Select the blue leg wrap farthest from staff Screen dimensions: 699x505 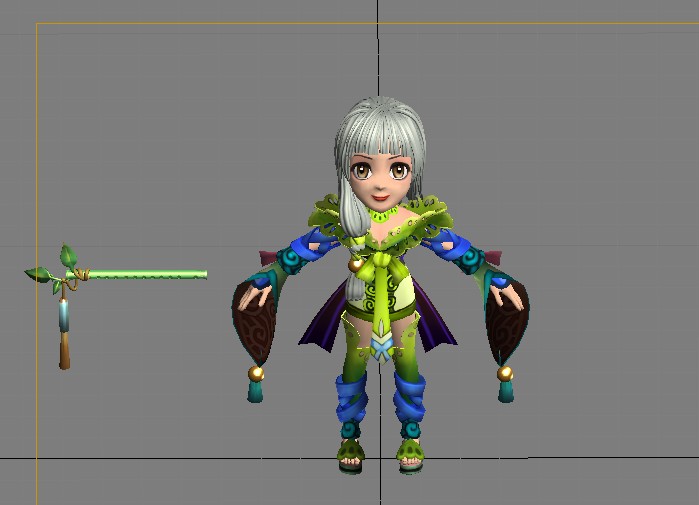(411, 398)
